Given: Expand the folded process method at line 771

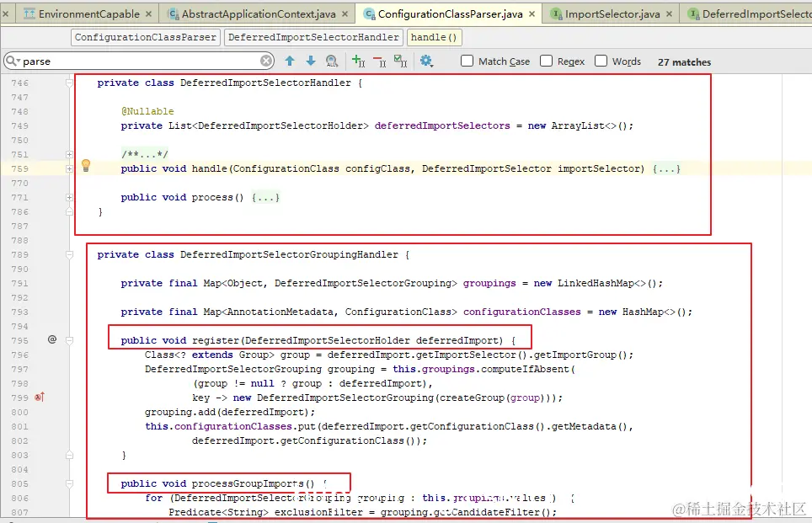Looking at the screenshot, I should (69, 197).
